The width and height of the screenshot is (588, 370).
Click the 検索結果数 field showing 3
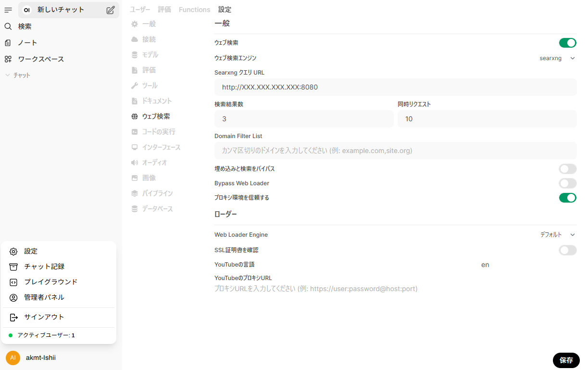pos(304,119)
